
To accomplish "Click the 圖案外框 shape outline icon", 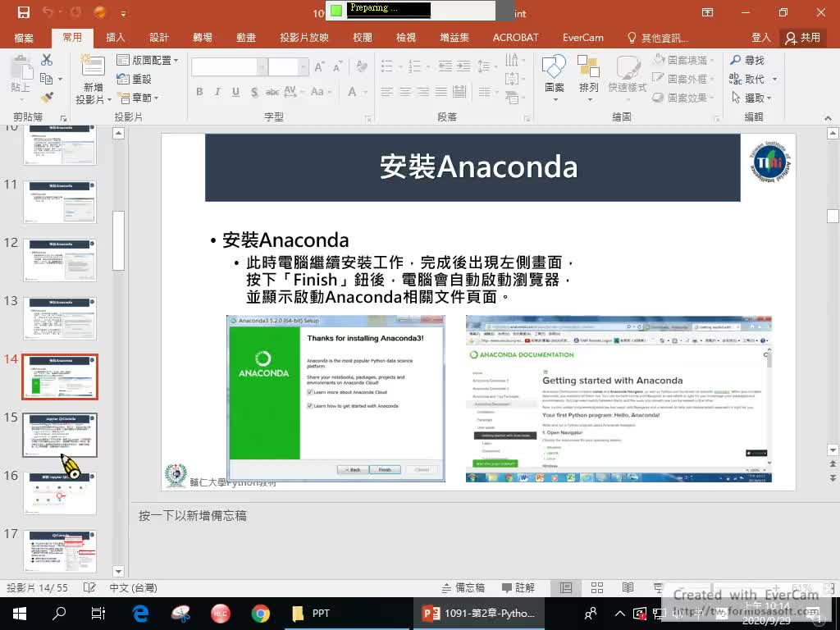I will (x=659, y=78).
